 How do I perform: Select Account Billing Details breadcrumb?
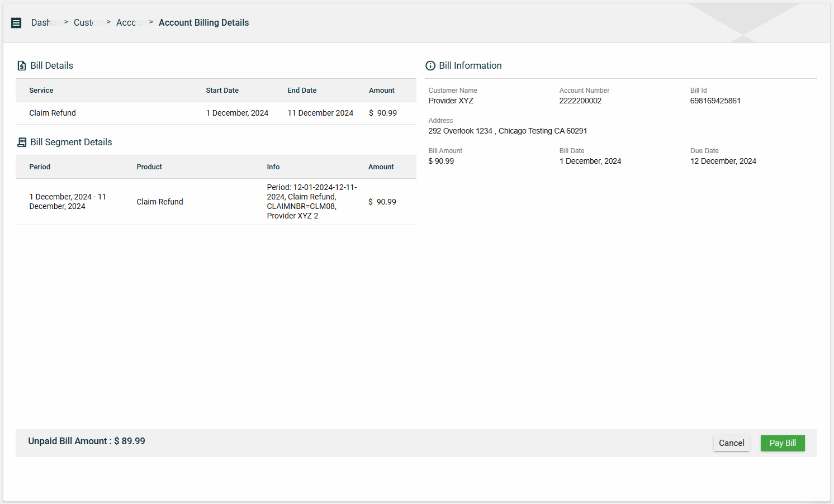tap(203, 23)
